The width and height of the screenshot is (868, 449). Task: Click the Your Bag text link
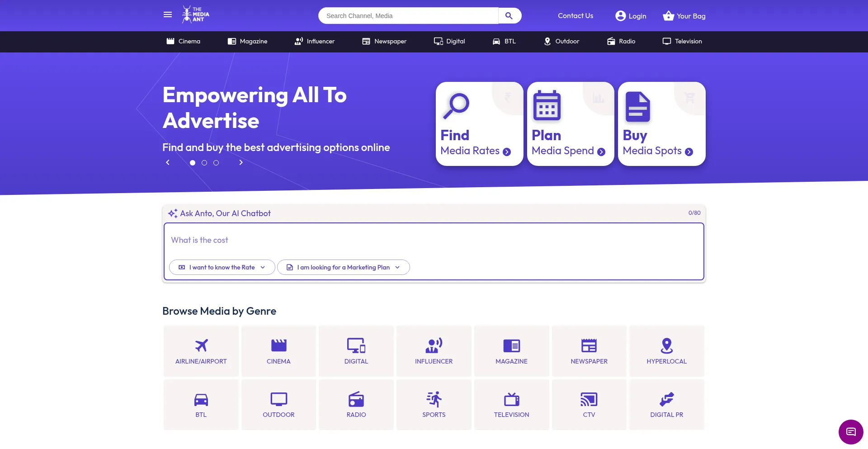coord(691,16)
